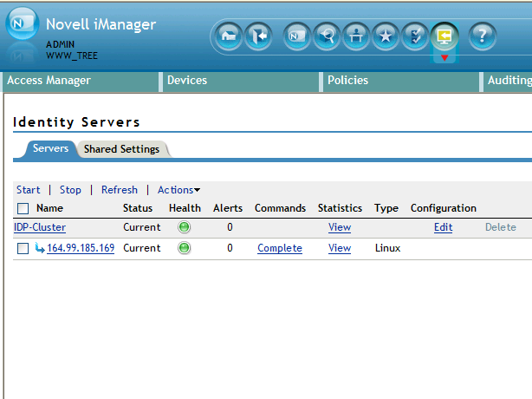Click the Name column header

(x=50, y=208)
